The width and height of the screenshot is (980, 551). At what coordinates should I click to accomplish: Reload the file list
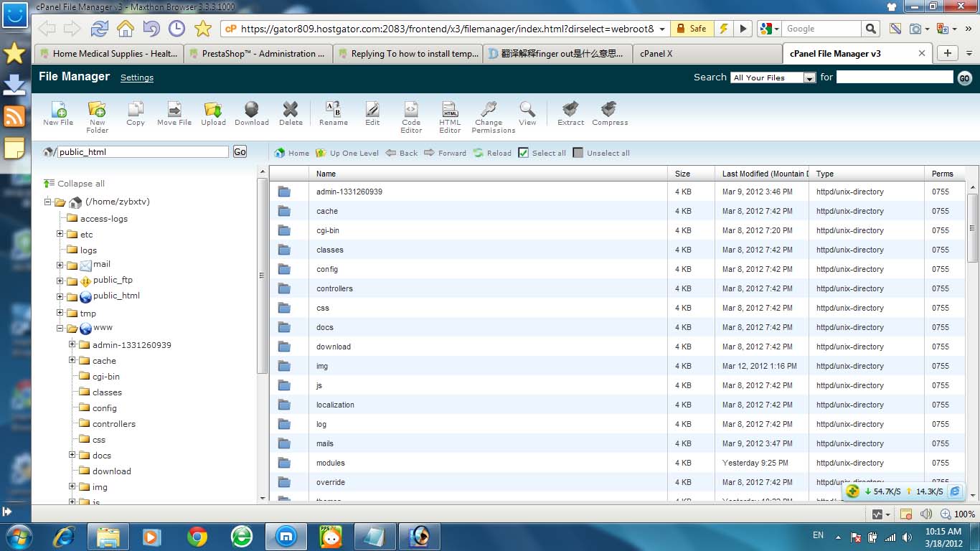tap(492, 153)
